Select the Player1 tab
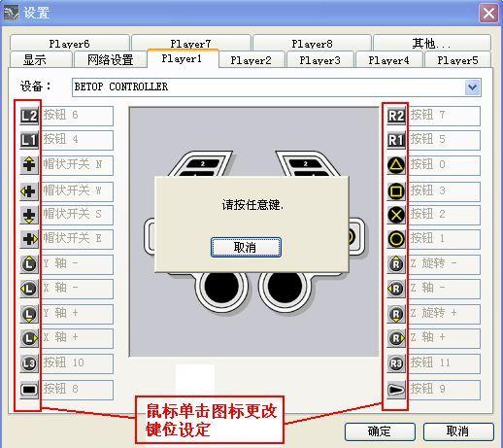 point(183,58)
